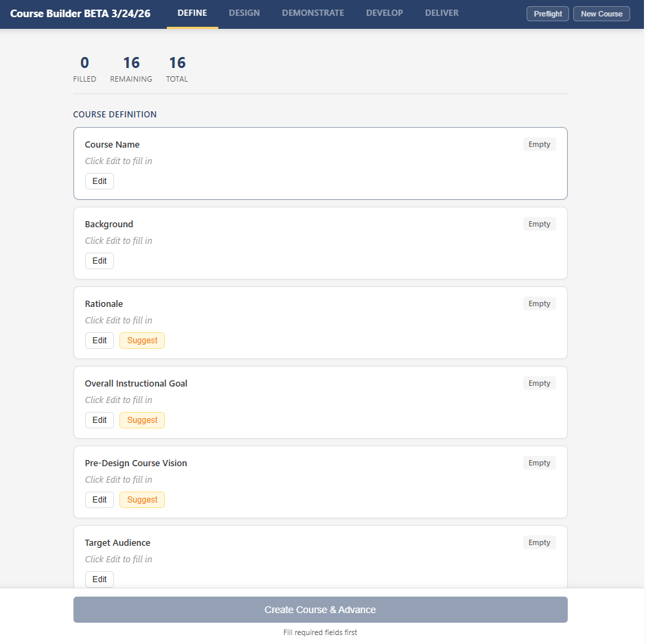The width and height of the screenshot is (646, 644).
Task: Edit the Course Name field
Action: coord(100,181)
